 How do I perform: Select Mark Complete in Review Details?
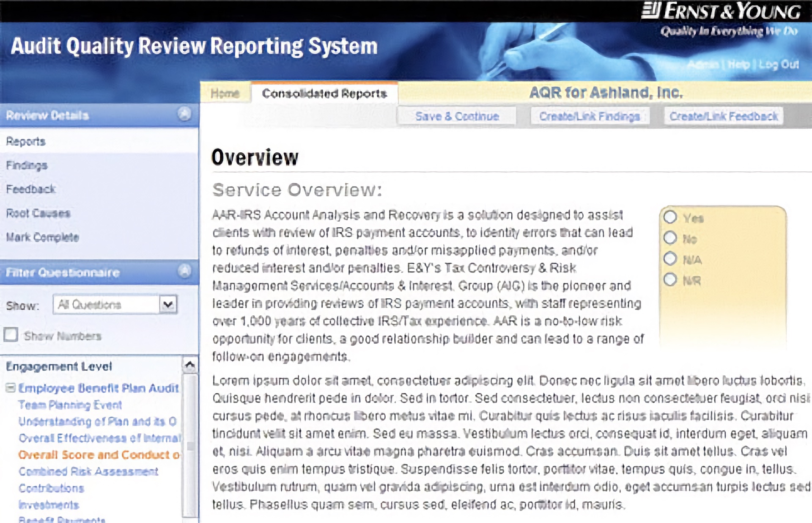42,237
